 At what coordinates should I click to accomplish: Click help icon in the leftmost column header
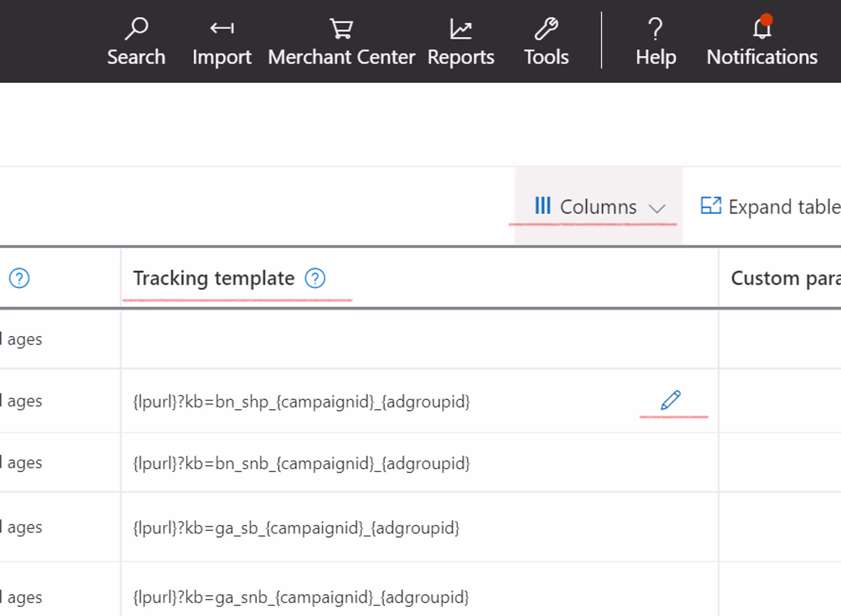click(19, 278)
